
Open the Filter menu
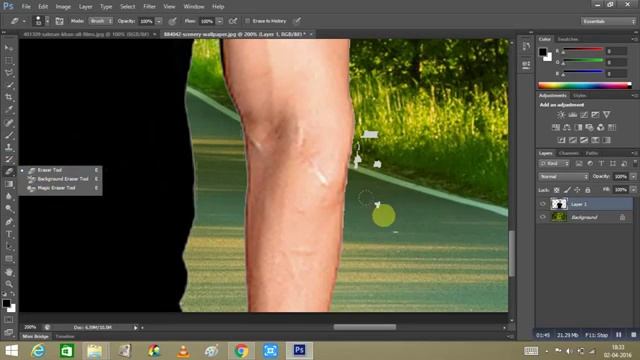point(149,7)
